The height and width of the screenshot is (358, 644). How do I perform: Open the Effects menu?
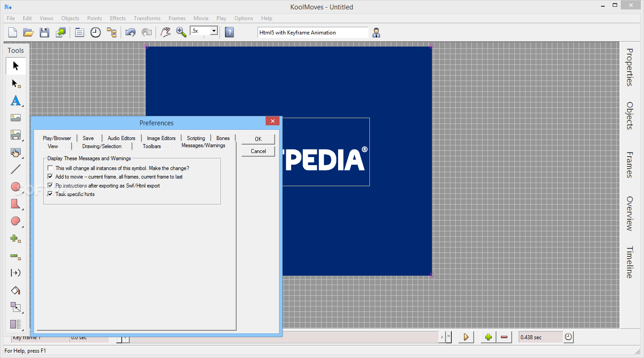pos(118,18)
